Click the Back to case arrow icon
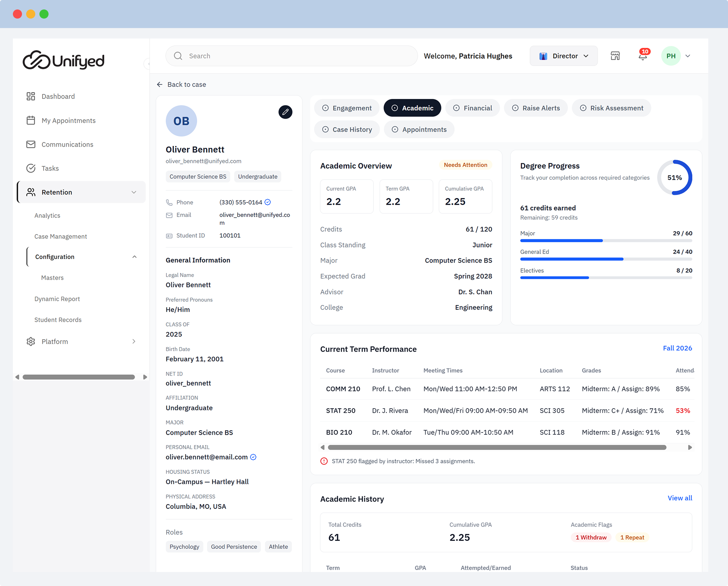 [x=160, y=85]
